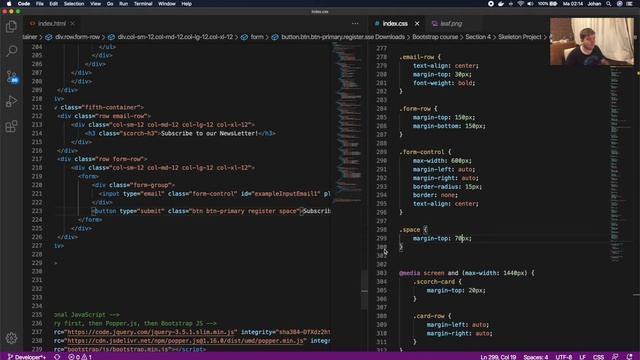Close the index.html tab
This screenshot has width=640, height=360.
pyautogui.click(x=72, y=24)
